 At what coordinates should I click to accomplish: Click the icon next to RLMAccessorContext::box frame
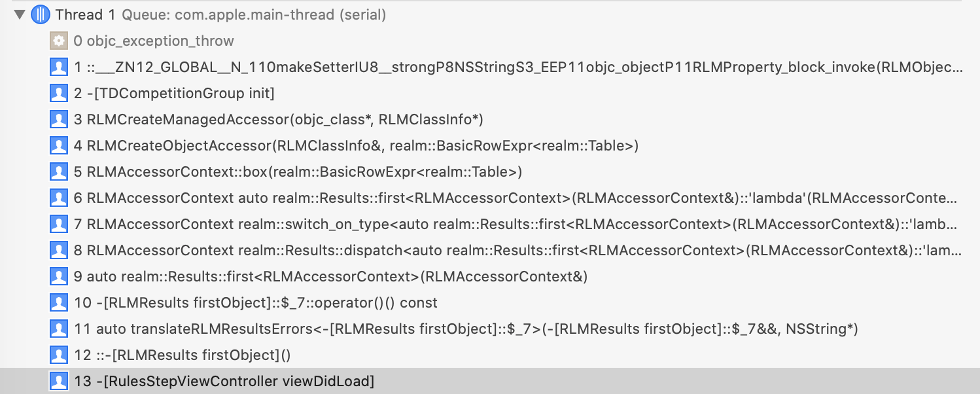click(59, 171)
